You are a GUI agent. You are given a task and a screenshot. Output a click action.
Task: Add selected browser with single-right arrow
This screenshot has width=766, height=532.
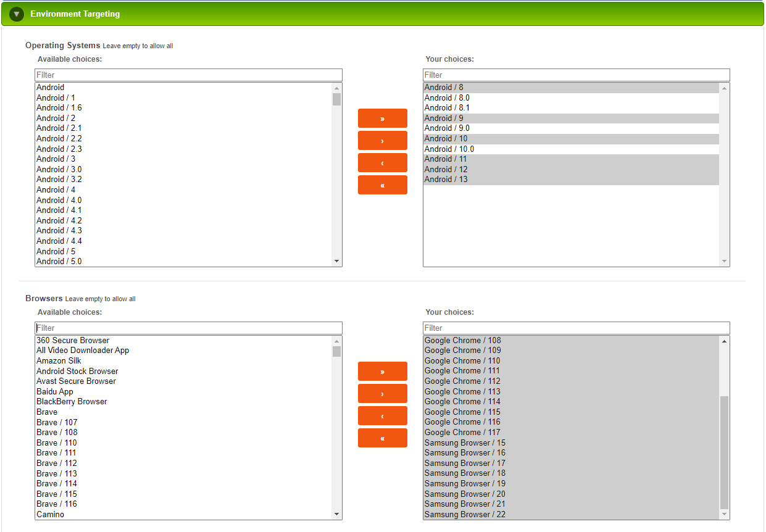coord(383,393)
